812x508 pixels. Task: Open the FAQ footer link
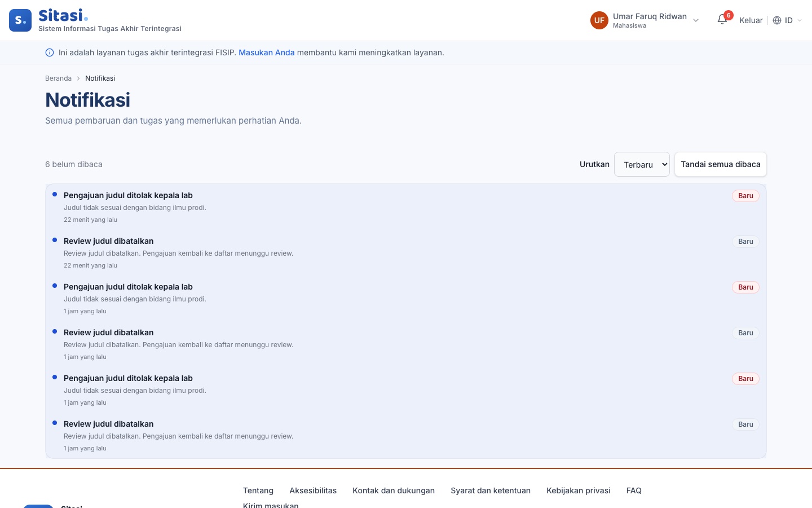pyautogui.click(x=634, y=491)
